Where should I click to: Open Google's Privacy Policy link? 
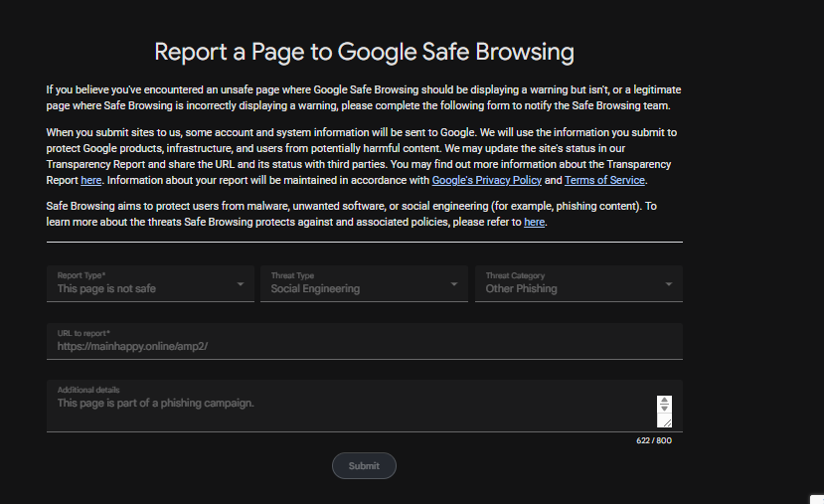pos(487,180)
